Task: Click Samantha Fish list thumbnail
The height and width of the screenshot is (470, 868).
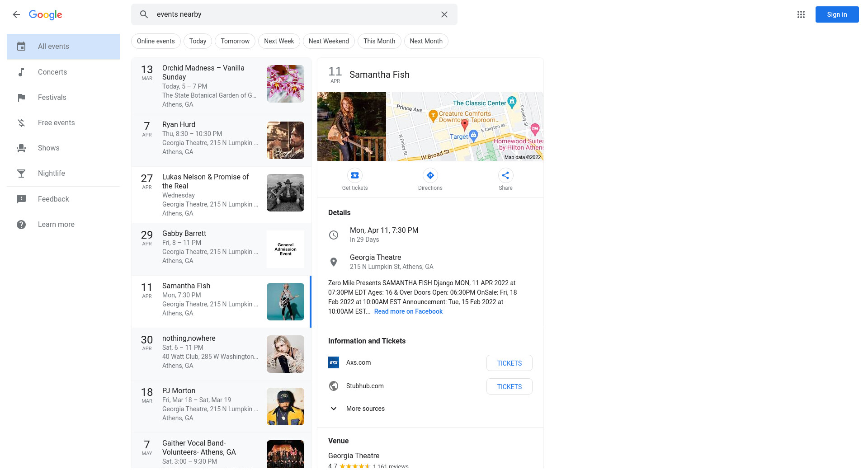Action: 285,301
